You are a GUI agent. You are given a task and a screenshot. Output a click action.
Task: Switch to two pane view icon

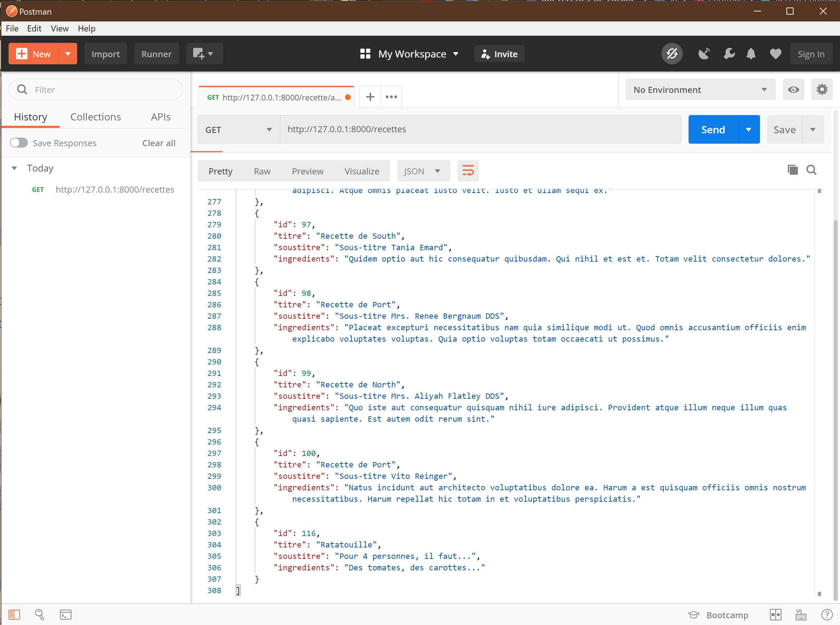click(x=775, y=614)
